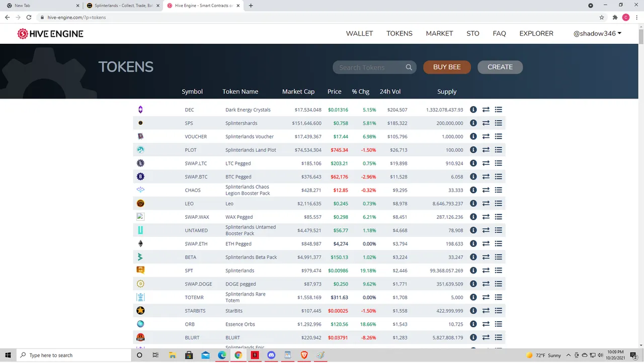Image resolution: width=644 pixels, height=363 pixels.
Task: Open info icon in PLOT row
Action: [x=473, y=150]
